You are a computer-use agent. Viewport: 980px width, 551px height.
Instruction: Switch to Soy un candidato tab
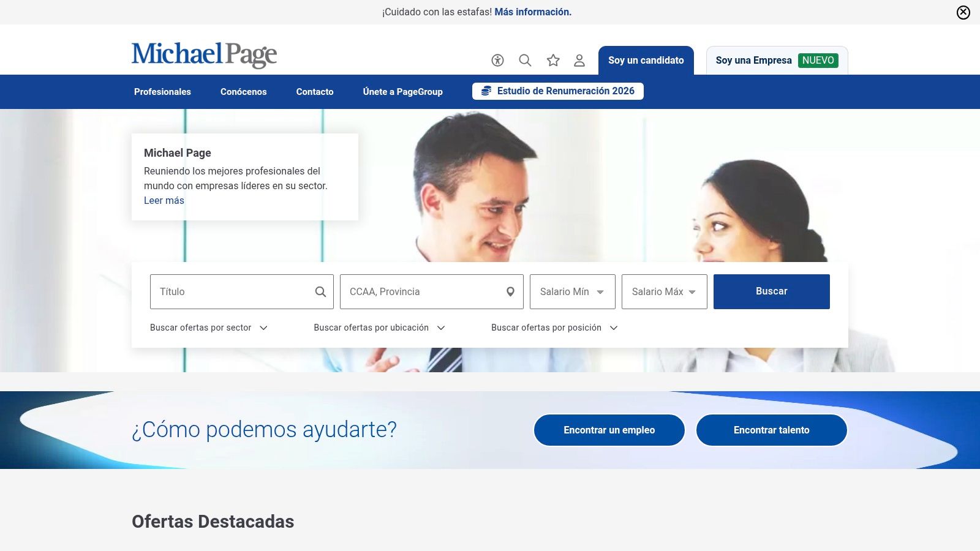(x=646, y=61)
